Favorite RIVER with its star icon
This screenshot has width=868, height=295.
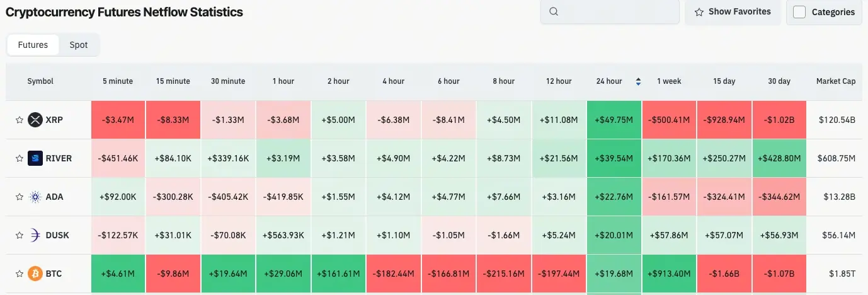[20, 158]
